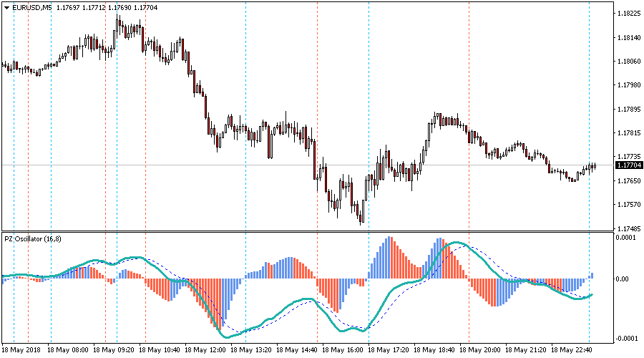Click the 1.17485 price scale label

click(628, 229)
